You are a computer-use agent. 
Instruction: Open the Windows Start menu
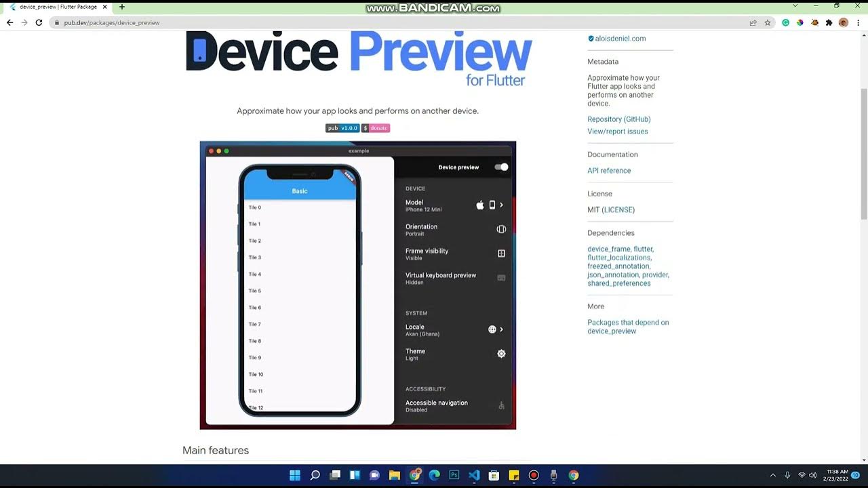[295, 475]
